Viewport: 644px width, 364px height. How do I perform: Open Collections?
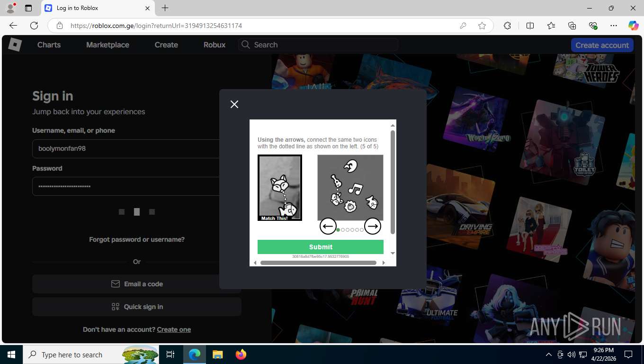coord(572,26)
